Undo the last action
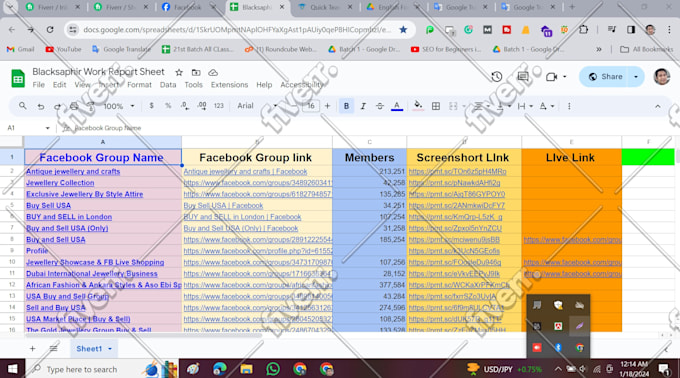Image resolution: width=680 pixels, height=378 pixels. point(40,106)
